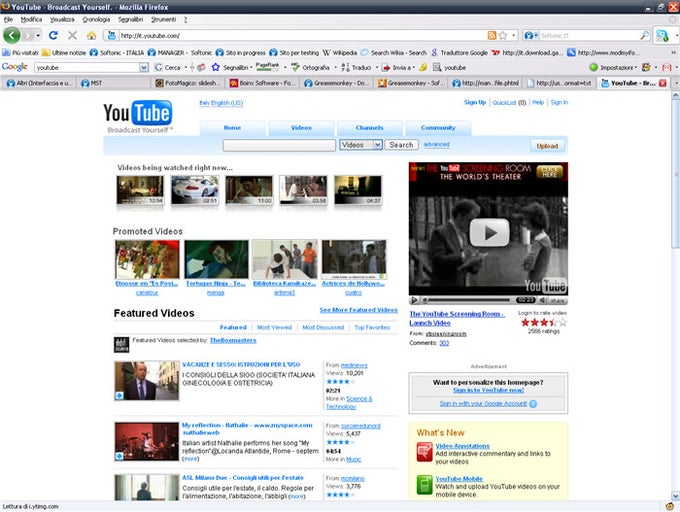This screenshot has height=512, width=680.
Task: Click the Upload button
Action: [x=547, y=146]
